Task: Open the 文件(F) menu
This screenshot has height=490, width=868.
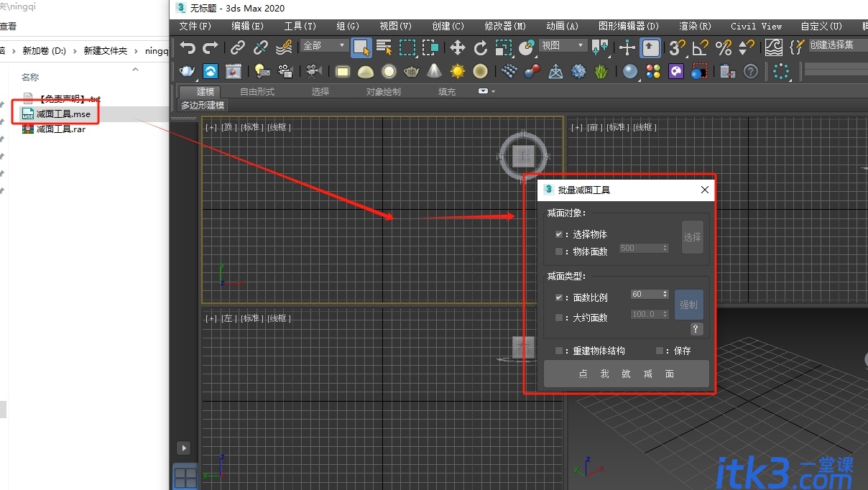Action: [195, 26]
